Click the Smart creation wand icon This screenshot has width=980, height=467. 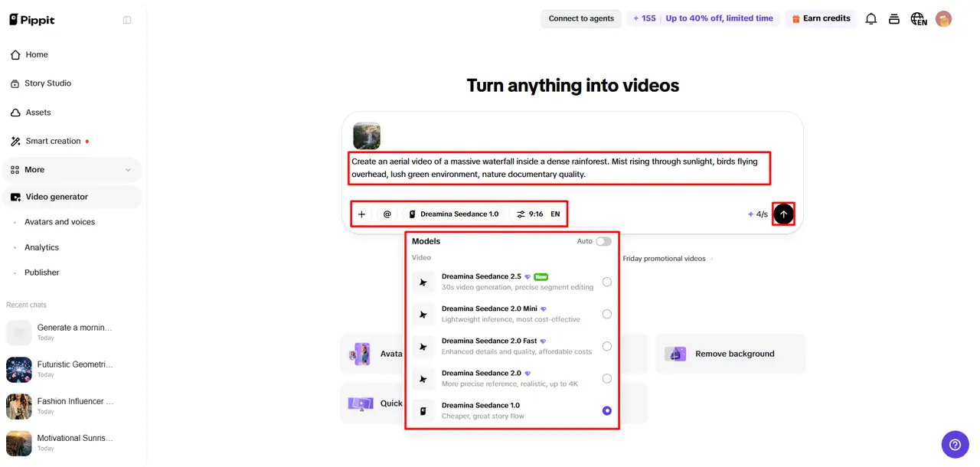coord(15,142)
